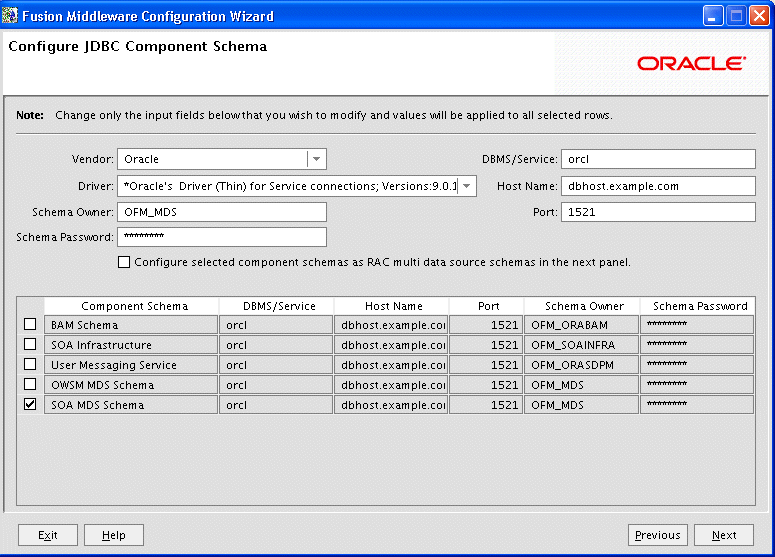Screen dimensions: 775x557
Task: Check the SOA Infrastructure row checkbox
Action: coord(30,344)
